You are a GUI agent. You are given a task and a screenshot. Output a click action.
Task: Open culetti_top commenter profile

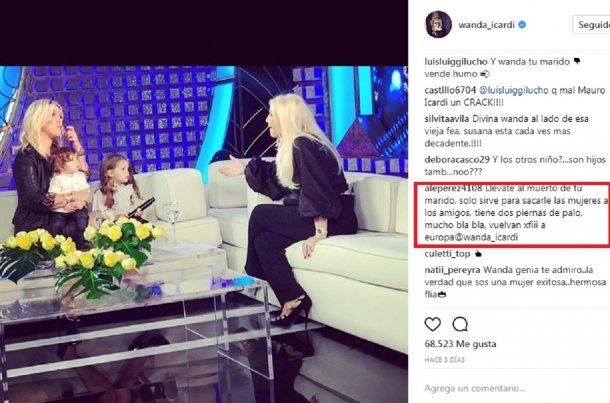[x=447, y=254]
